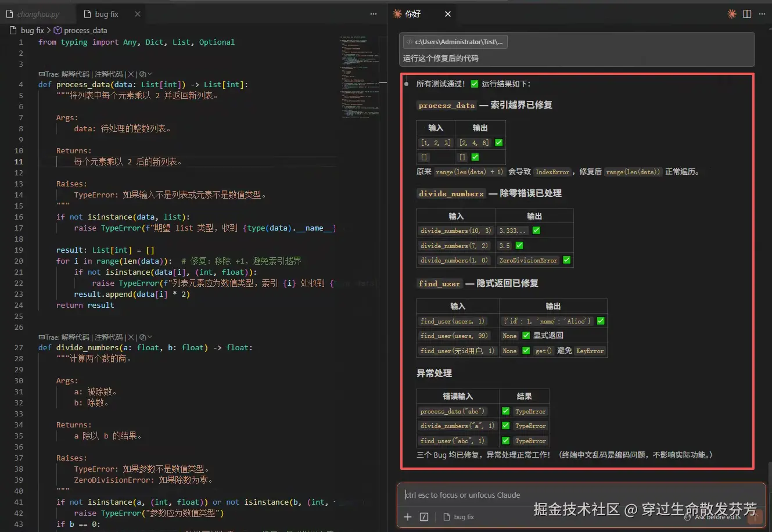Select the bug fix editor tab
The image size is (772, 532).
coord(106,14)
